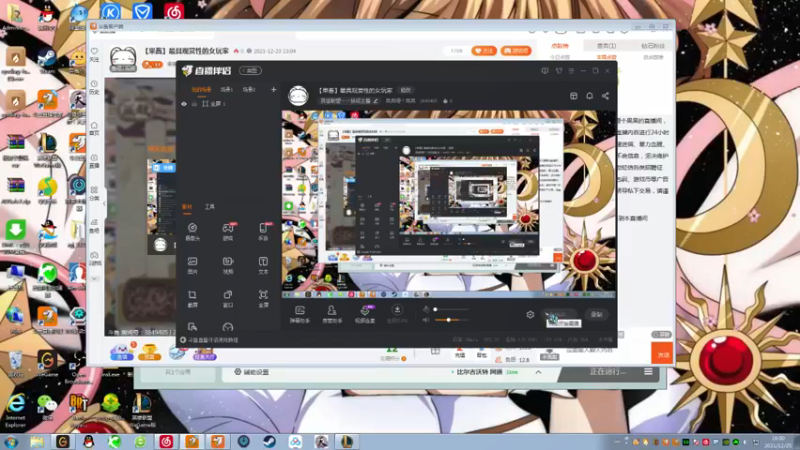Screen dimensions: 800x450
Task: Open the danmaku assistant below the preview
Action: 300,314
